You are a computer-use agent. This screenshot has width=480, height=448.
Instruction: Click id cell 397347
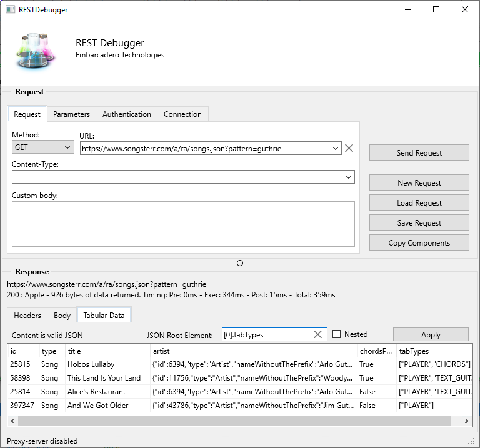(23, 406)
